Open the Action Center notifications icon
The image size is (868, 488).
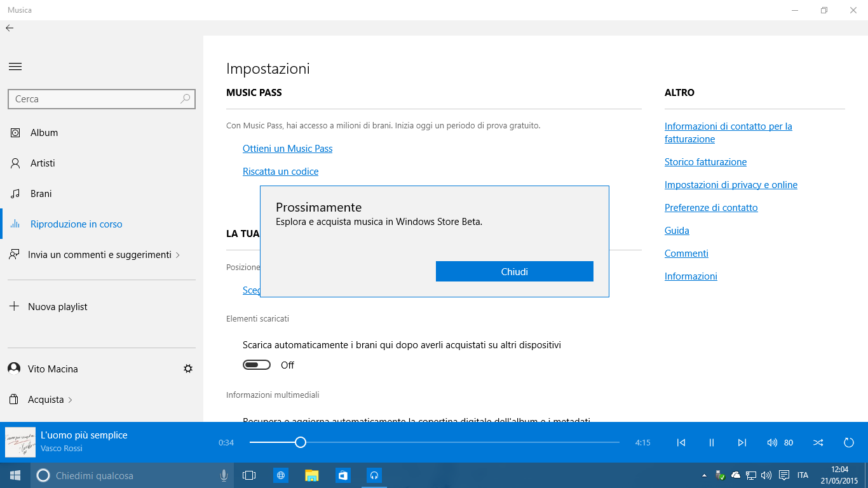pos(784,475)
